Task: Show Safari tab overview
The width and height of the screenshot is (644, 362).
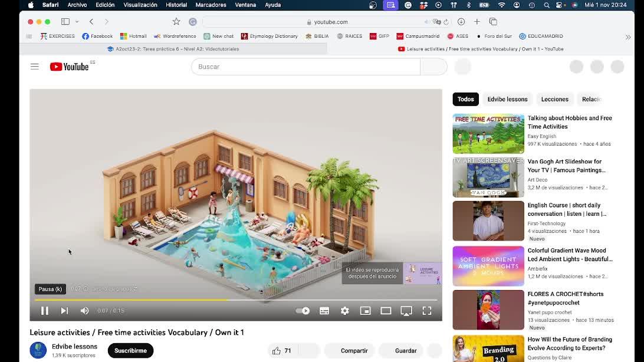Action: (x=493, y=21)
